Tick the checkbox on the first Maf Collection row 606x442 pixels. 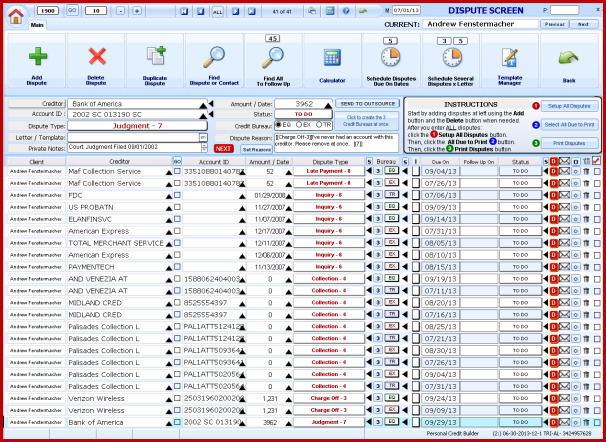(177, 171)
